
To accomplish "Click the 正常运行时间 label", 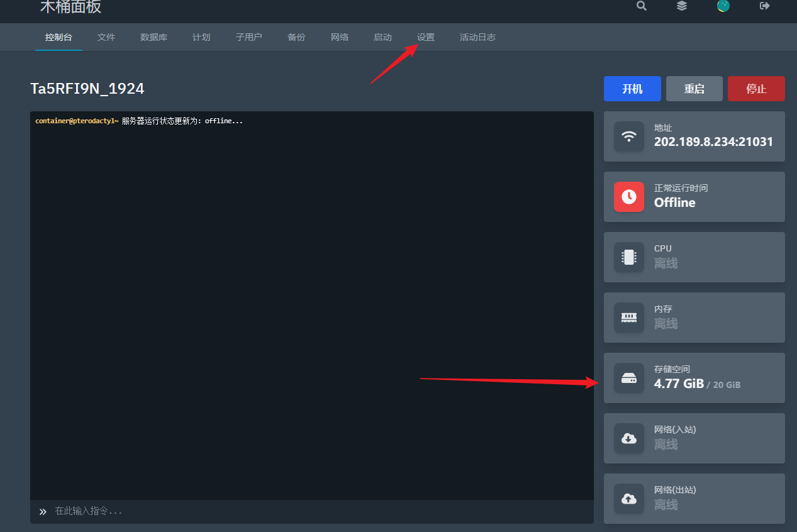I will click(x=681, y=188).
